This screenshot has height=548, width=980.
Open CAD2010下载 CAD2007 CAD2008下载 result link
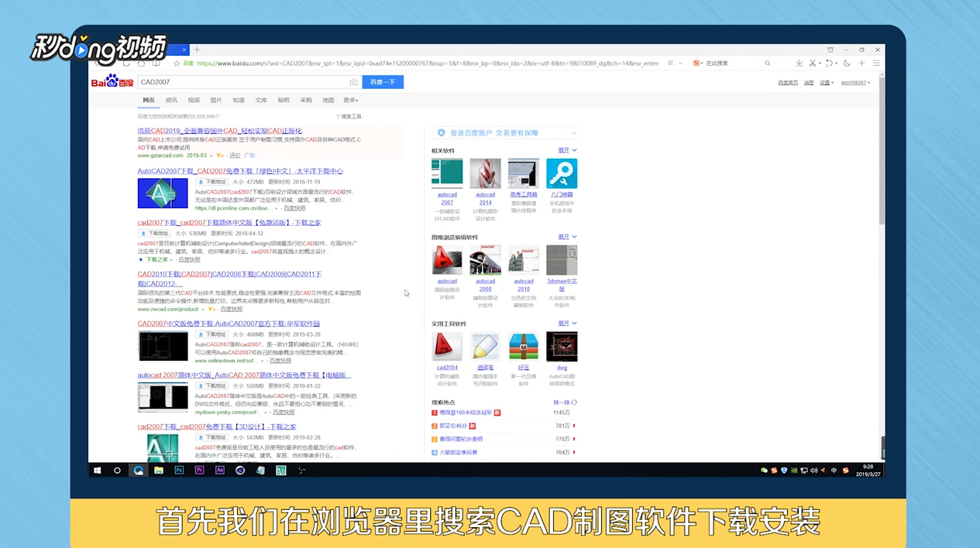(229, 279)
